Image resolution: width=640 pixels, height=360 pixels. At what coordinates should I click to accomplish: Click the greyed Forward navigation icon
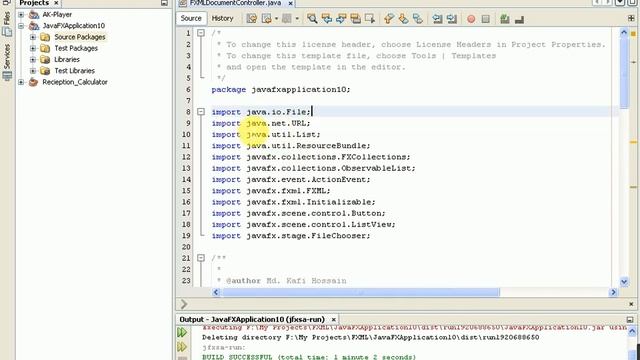[x=287, y=19]
